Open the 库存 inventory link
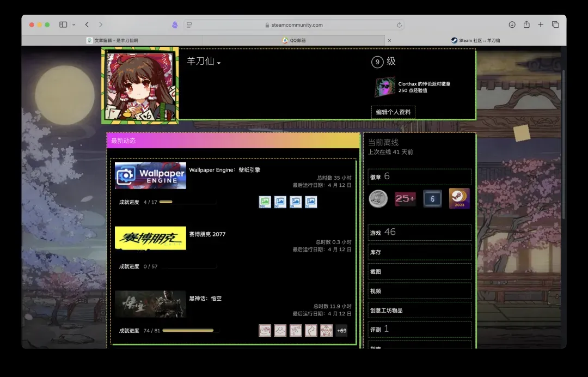The height and width of the screenshot is (377, 588). 419,252
